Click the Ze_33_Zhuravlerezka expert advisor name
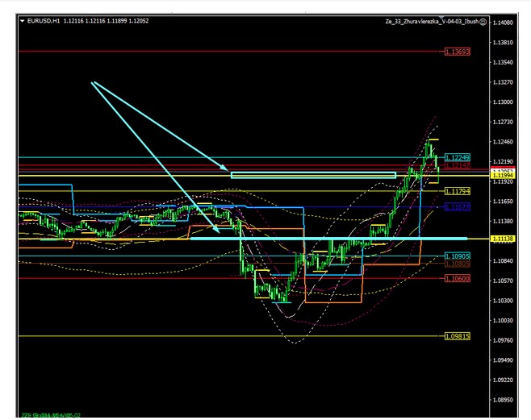The height and width of the screenshot is (420, 531). pyautogui.click(x=432, y=22)
